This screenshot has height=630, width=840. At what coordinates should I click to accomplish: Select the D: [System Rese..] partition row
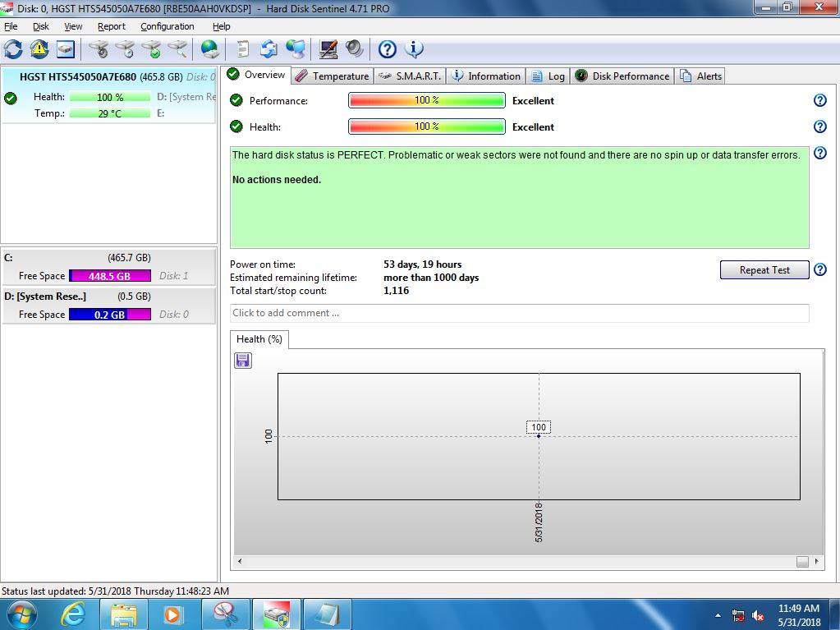click(108, 306)
